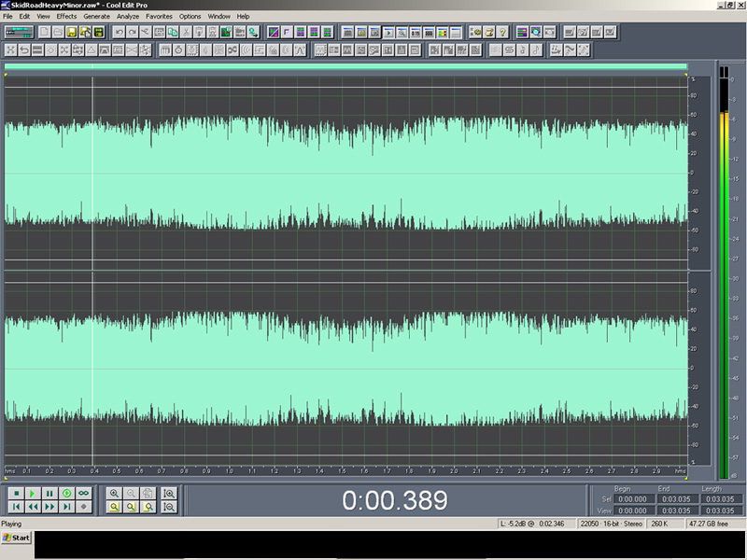Image resolution: width=747 pixels, height=560 pixels.
Task: Click the level meter bars on right
Action: [725, 273]
